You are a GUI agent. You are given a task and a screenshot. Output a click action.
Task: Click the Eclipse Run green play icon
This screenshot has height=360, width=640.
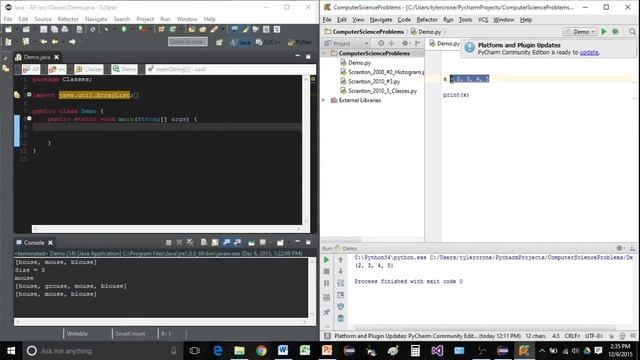pyautogui.click(x=124, y=29)
